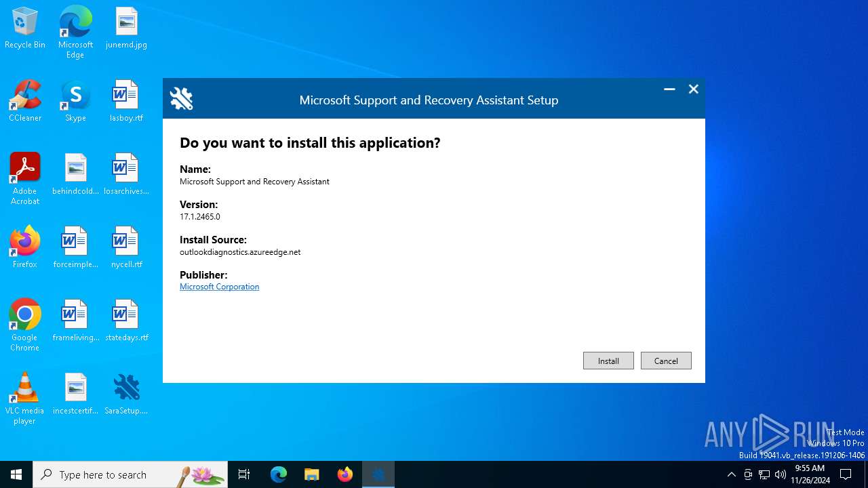Click the taskbar search box
Image resolution: width=868 pixels, height=488 pixels.
coord(130,474)
